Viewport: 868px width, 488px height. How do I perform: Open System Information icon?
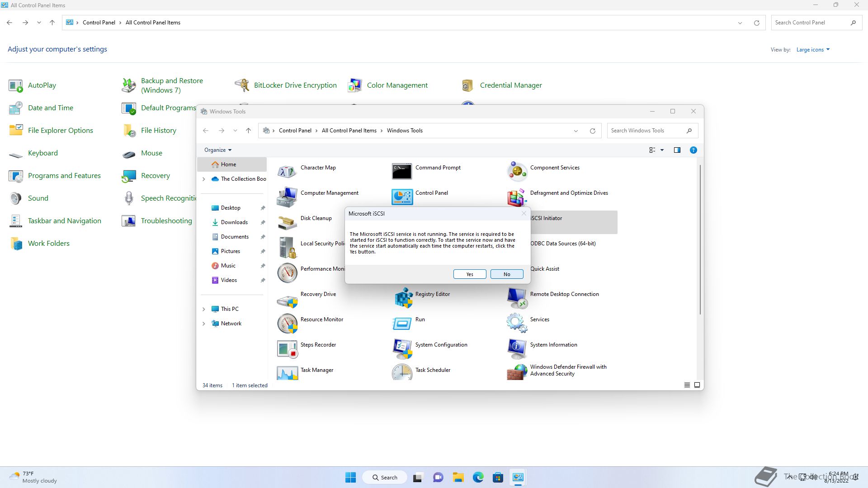[x=517, y=349]
